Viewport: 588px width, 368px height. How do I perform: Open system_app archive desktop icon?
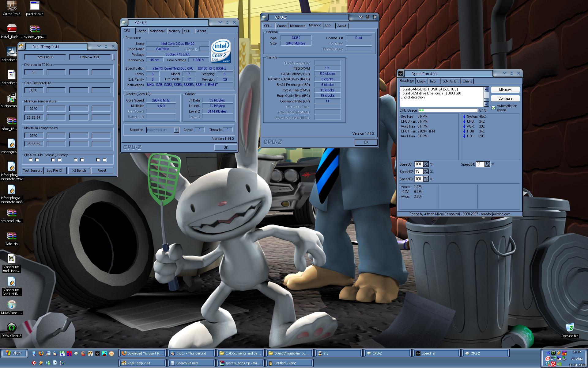(35, 31)
